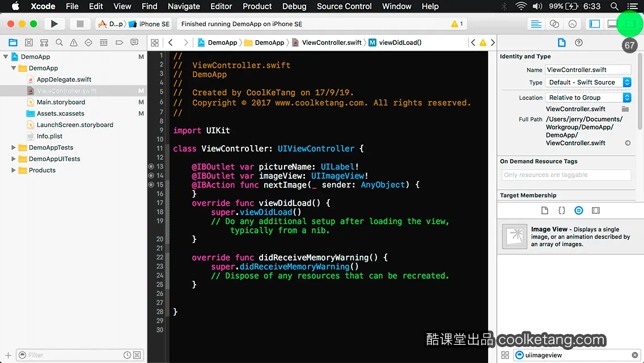Jump to previous issue in editor

pos(473,43)
